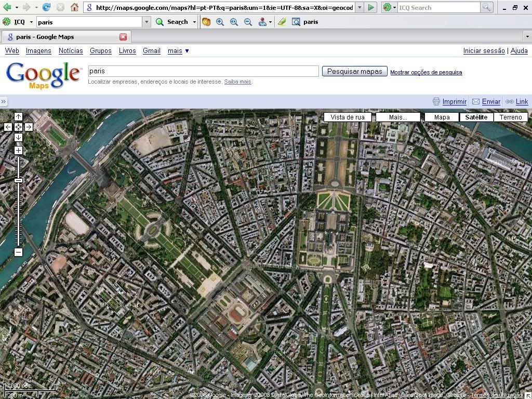Enable the Terreno map view
Image resolution: width=532 pixels, height=399 pixels.
[x=511, y=117]
